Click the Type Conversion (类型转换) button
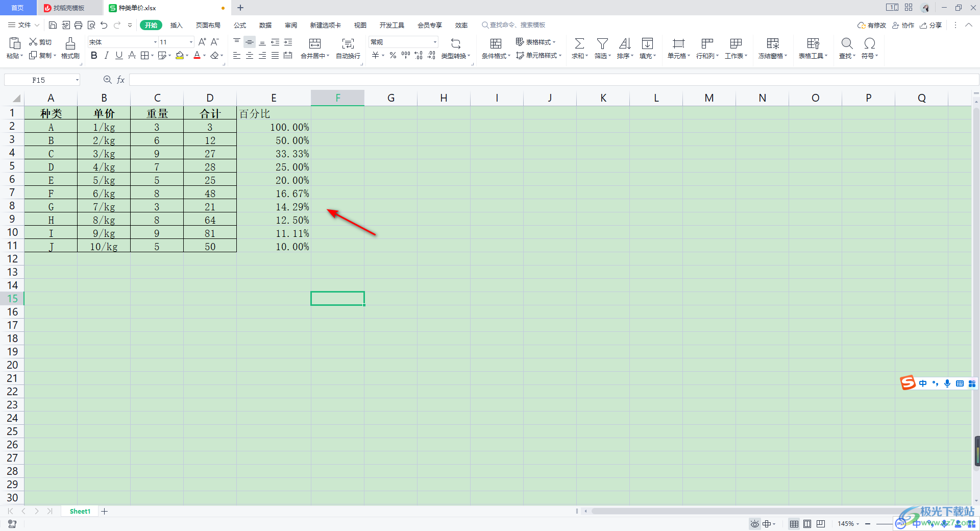This screenshot has height=531, width=980. click(456, 48)
